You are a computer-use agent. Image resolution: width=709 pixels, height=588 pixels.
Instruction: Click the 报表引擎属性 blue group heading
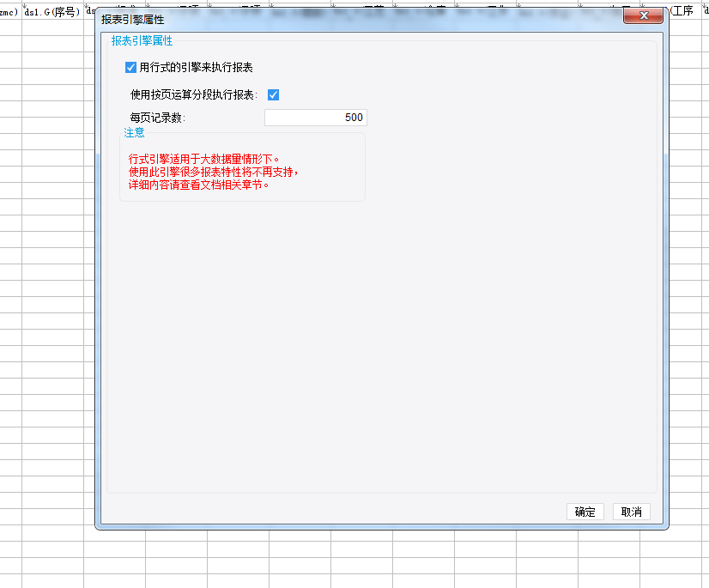click(x=142, y=40)
